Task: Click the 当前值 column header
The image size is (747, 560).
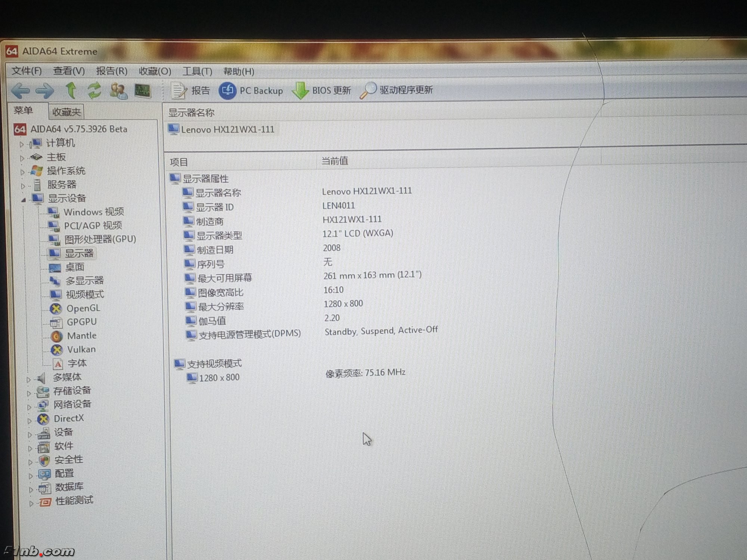Action: [459, 161]
